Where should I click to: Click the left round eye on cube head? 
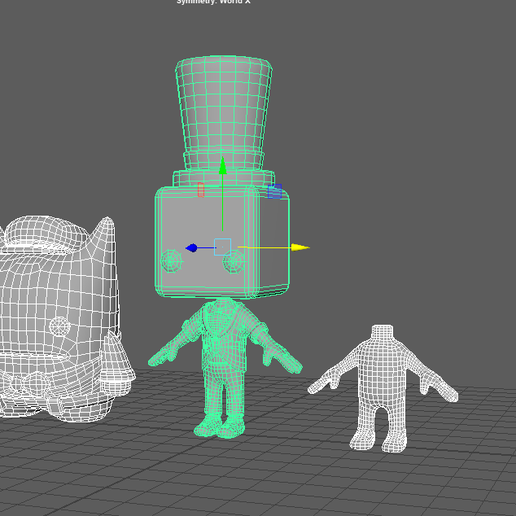point(171,261)
